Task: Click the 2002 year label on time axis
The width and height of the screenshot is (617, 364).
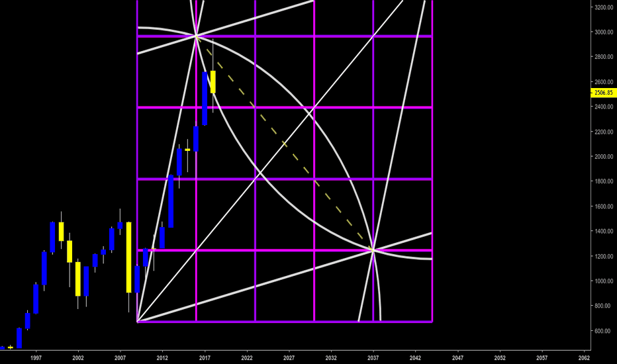Action: tap(78, 357)
